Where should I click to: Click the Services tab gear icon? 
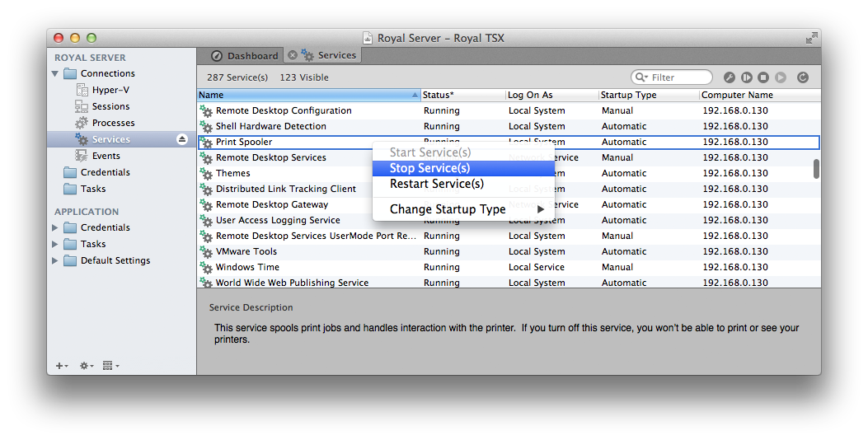[x=307, y=54]
